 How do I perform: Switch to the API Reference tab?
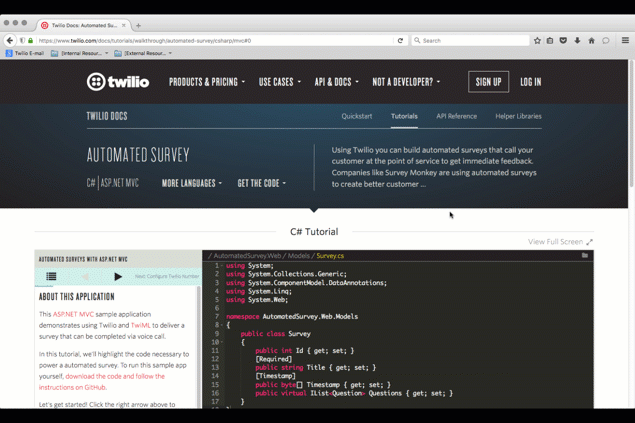[456, 116]
